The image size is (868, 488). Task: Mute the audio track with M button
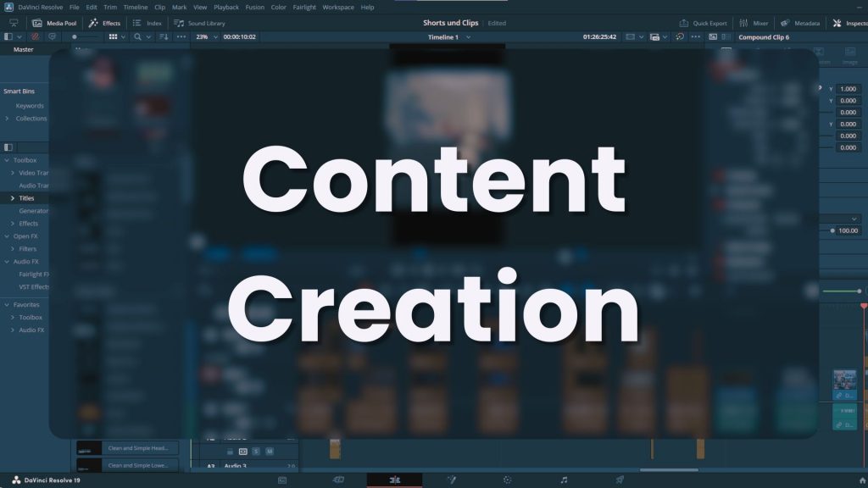pos(270,451)
